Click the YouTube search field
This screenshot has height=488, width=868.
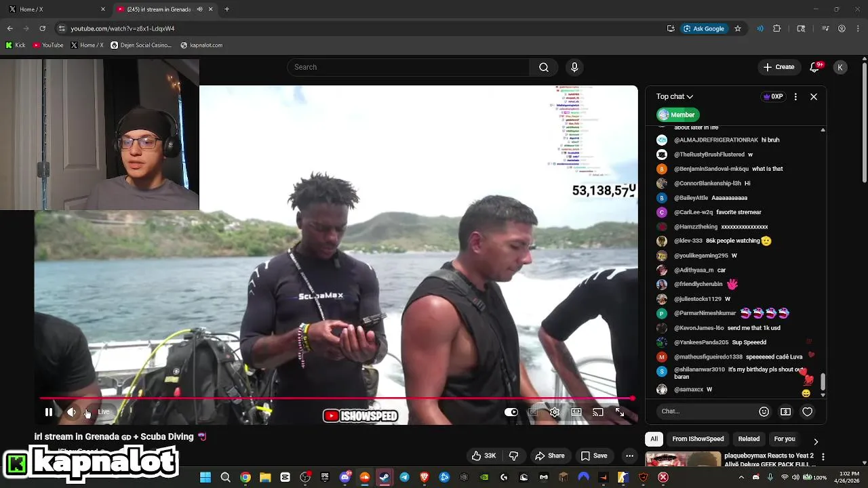point(409,67)
